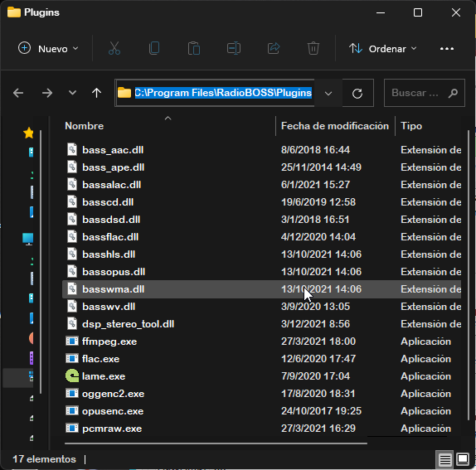
Task: Click the Delete trash icon
Action: [x=313, y=48]
